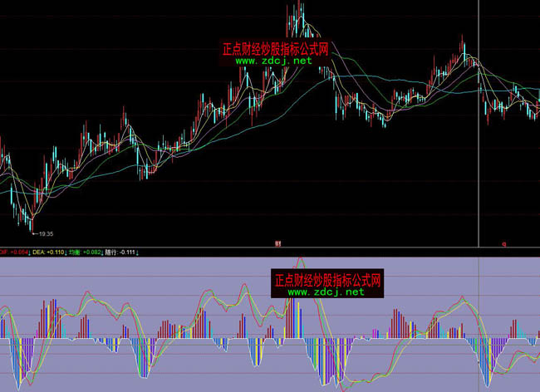540x392 pixels.
Task: Select the 随行 indicator value -0.111
Action: point(129,251)
